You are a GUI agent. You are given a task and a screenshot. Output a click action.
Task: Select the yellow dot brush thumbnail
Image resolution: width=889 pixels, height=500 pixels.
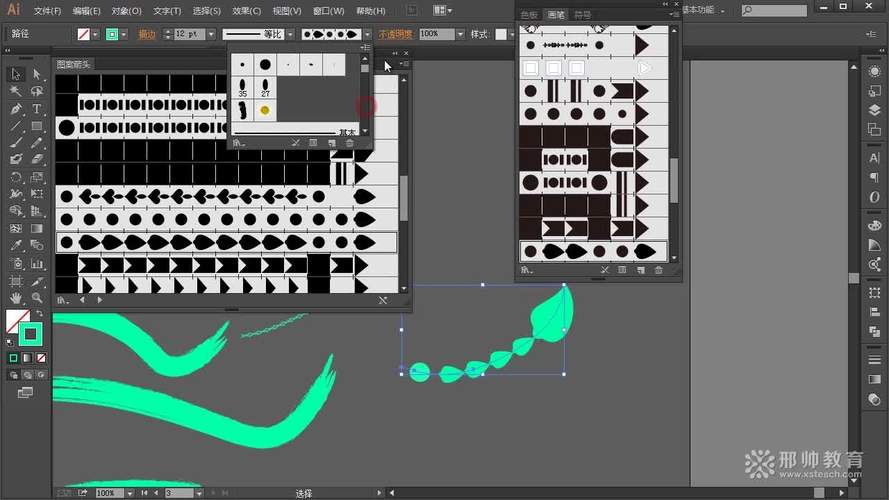(x=265, y=109)
